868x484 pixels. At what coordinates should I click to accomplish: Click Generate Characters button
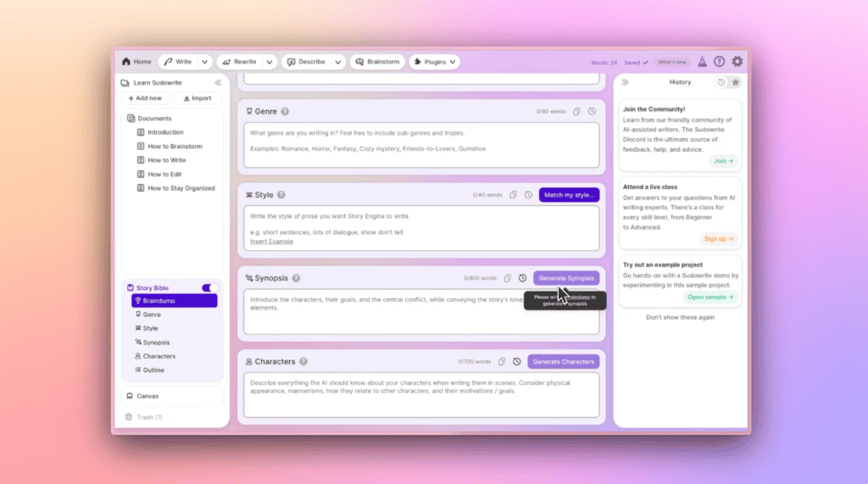click(564, 362)
